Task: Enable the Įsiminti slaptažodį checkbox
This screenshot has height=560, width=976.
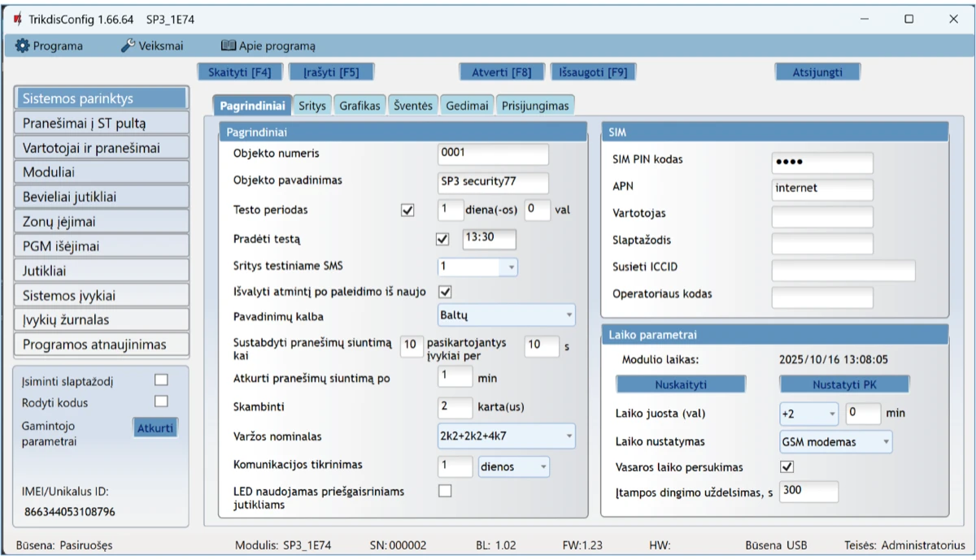Action: pyautogui.click(x=161, y=380)
